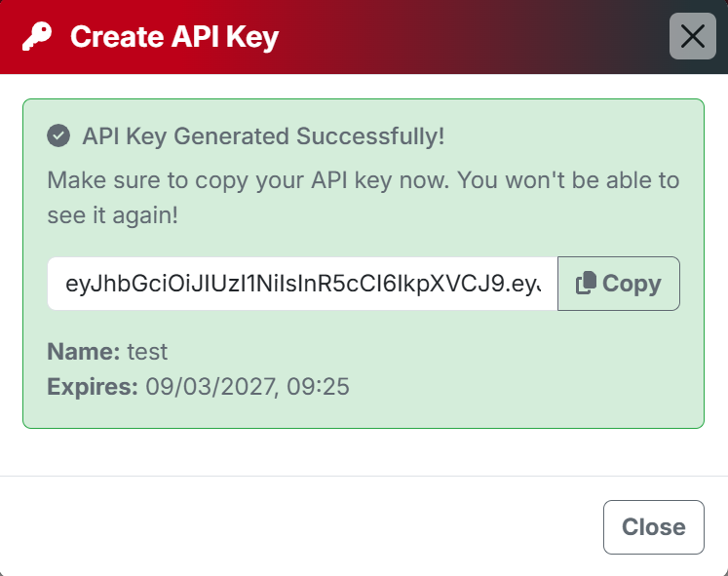Click the "Make sure to copy" warning text
This screenshot has width=728, height=576.
[363, 181]
